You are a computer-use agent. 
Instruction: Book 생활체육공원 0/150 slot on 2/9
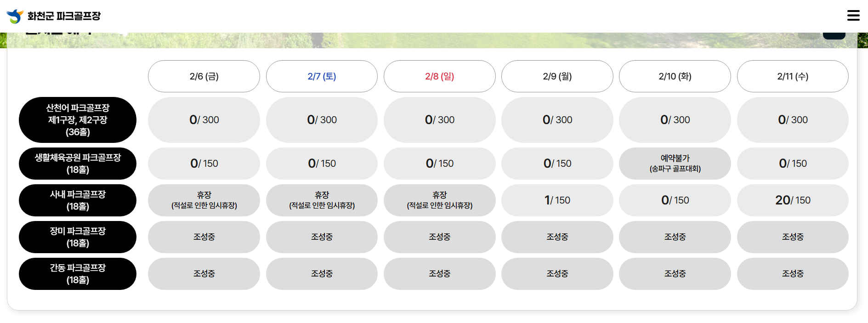point(557,164)
